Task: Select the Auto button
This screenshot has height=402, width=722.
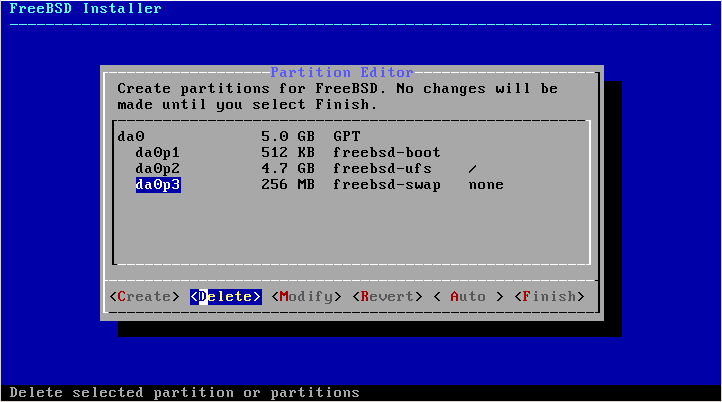Action: coord(468,297)
